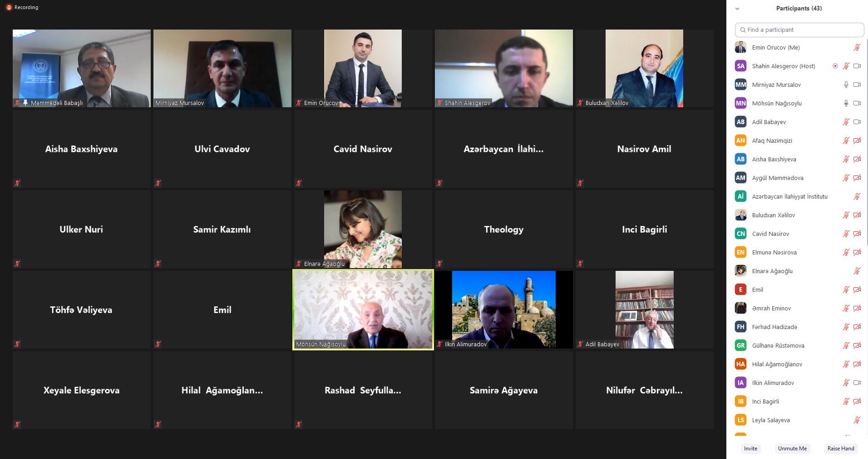This screenshot has height=459, width=868.
Task: Click the Recording status icon at the top left
Action: pyautogui.click(x=9, y=7)
